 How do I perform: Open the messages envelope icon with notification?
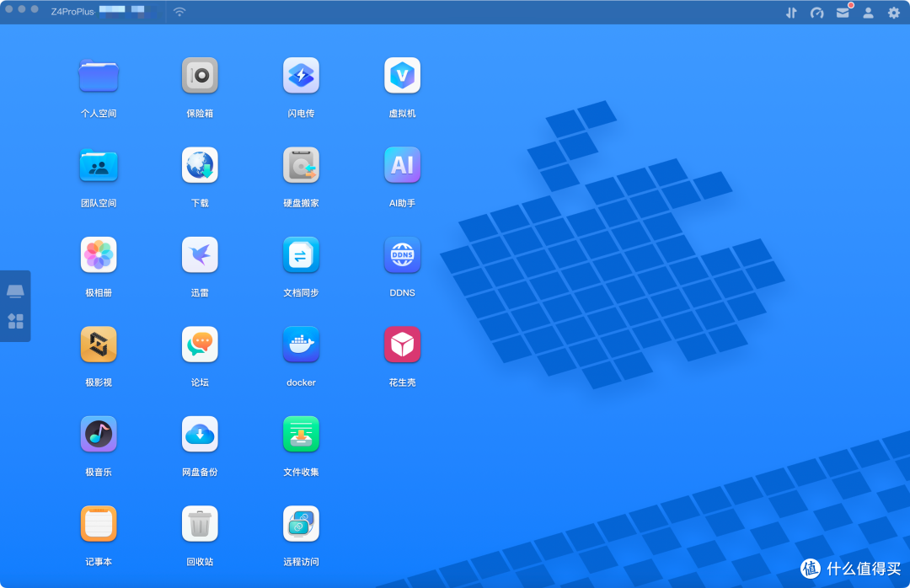click(843, 12)
